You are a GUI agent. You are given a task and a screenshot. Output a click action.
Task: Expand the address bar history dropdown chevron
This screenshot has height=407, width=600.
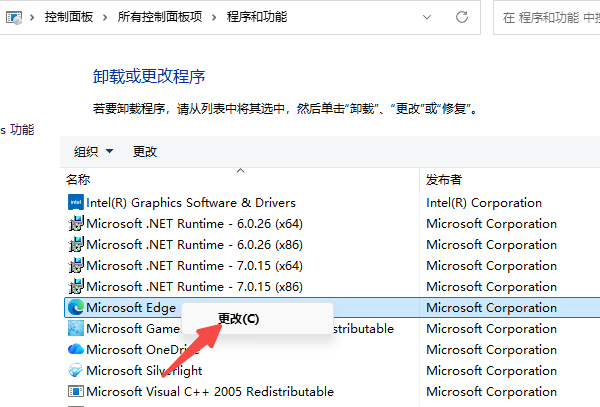pos(426,17)
